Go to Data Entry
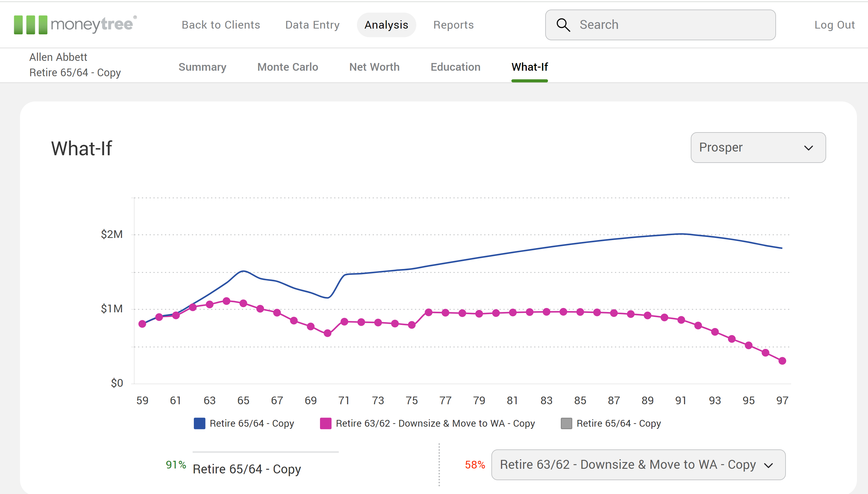The image size is (868, 494). 312,25
